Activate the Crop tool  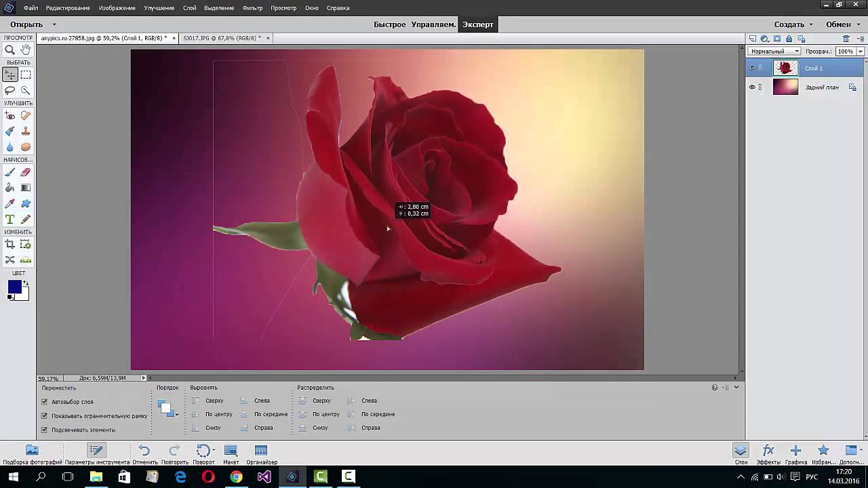pos(10,245)
